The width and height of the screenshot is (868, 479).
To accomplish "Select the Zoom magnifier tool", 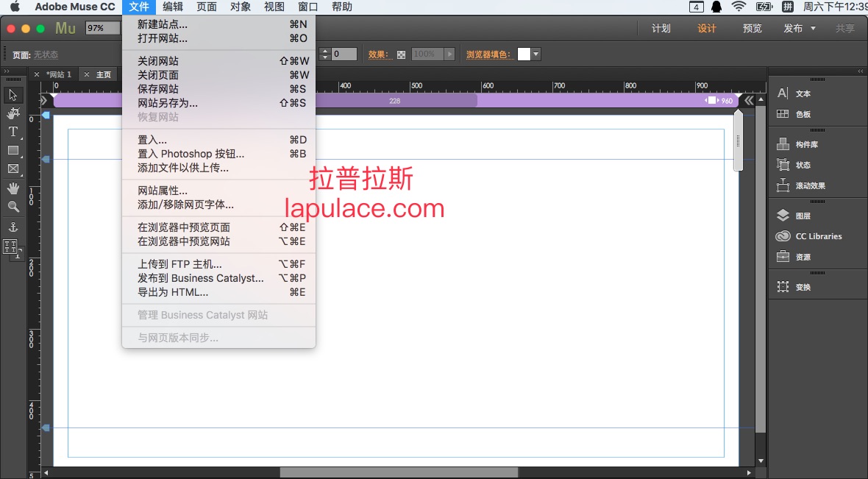I will pos(13,207).
